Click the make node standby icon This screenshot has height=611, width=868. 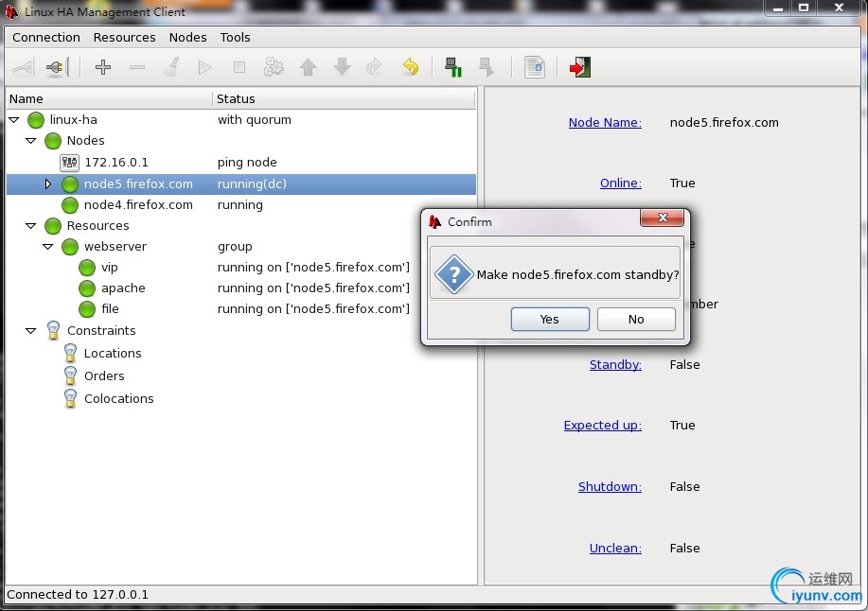click(x=453, y=67)
